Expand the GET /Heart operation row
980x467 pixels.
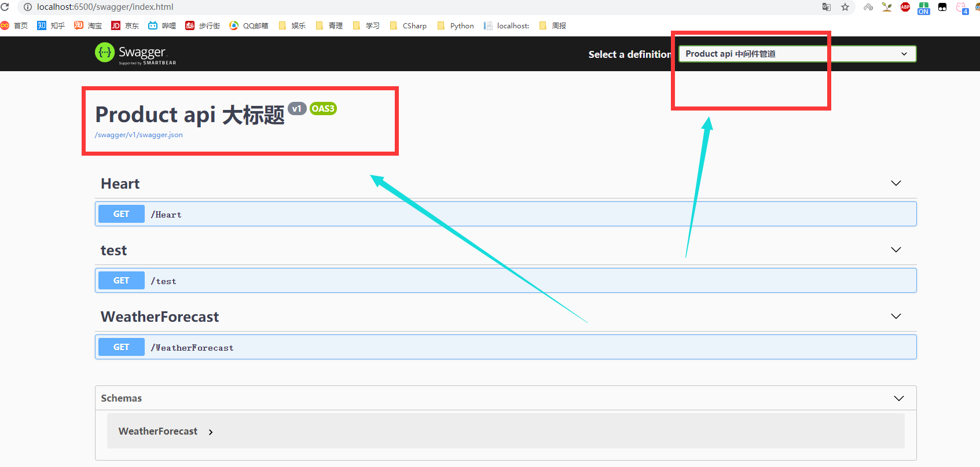click(505, 214)
